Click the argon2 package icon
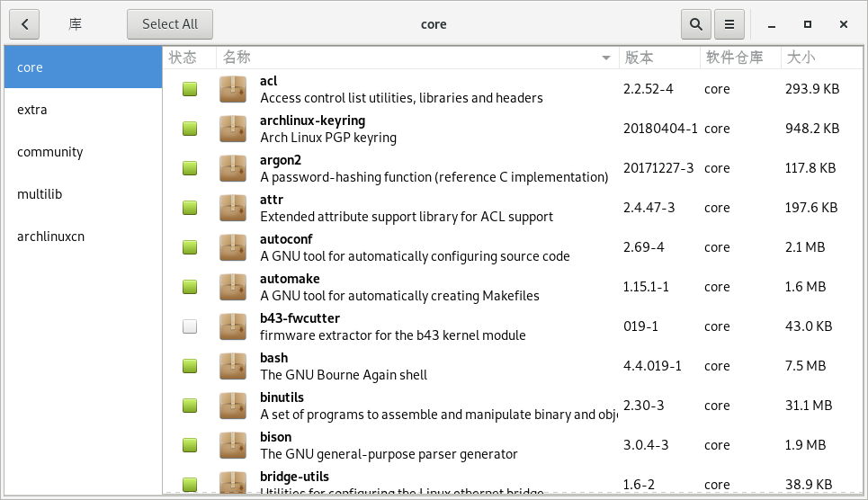Viewport: 868px width, 500px height. coord(233,168)
